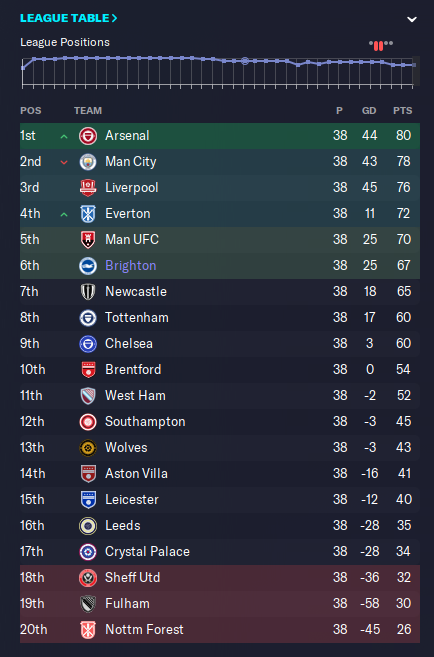
Task: Click the POS column header
Action: [31, 111]
